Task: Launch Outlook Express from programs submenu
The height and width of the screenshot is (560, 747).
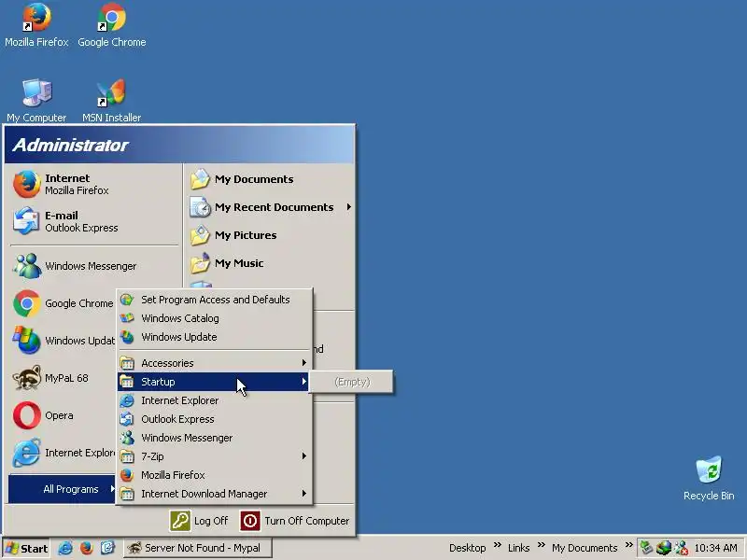Action: tap(215, 419)
